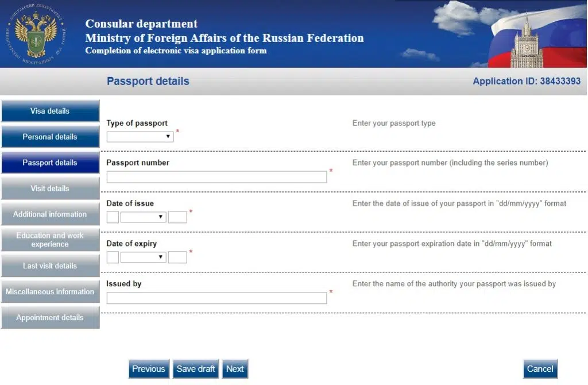
Task: Open Education and work experience section
Action: pos(51,240)
